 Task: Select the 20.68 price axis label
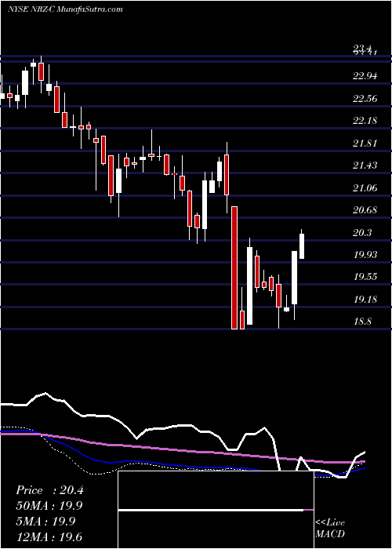coord(365,210)
